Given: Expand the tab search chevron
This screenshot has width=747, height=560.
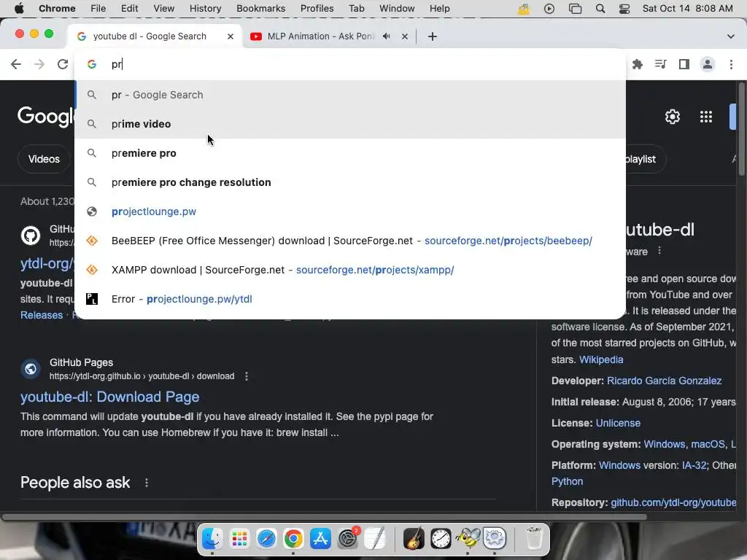Looking at the screenshot, I should (731, 36).
